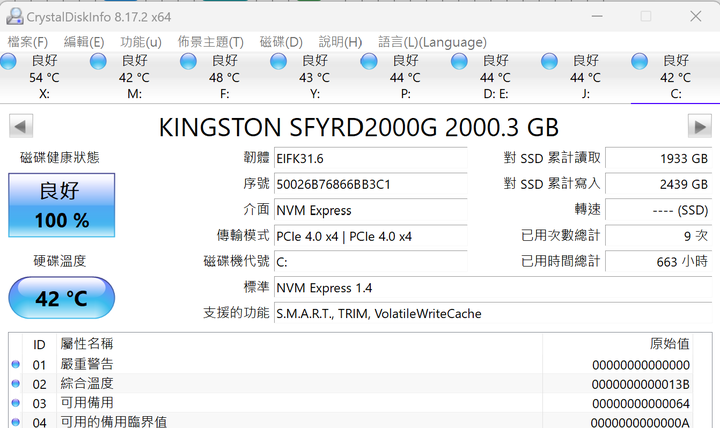
Task: Close the CrystalDiskInfo window
Action: (x=696, y=17)
